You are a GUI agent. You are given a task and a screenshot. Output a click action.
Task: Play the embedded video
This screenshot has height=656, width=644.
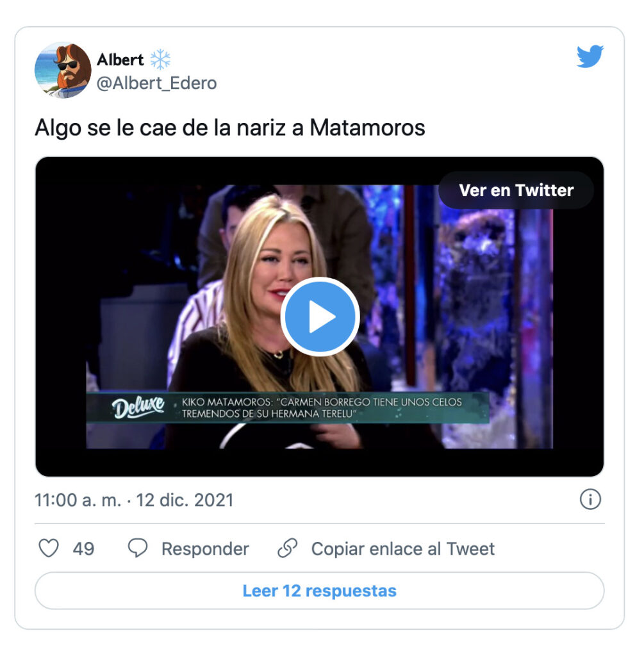320,316
